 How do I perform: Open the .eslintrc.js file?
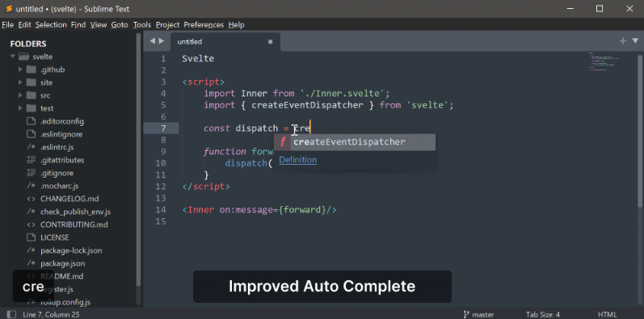57,147
